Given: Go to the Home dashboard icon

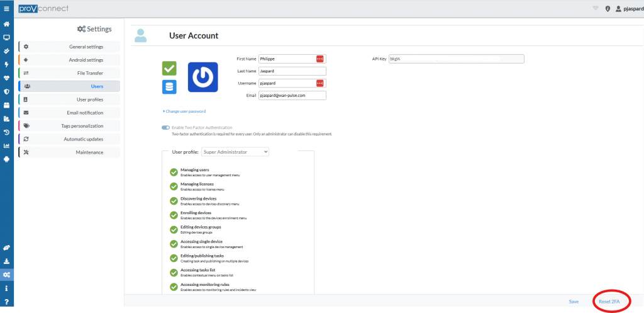Looking at the screenshot, I should (6, 24).
